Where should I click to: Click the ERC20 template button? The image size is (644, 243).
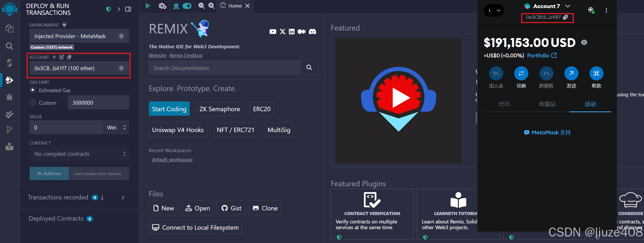pos(262,109)
